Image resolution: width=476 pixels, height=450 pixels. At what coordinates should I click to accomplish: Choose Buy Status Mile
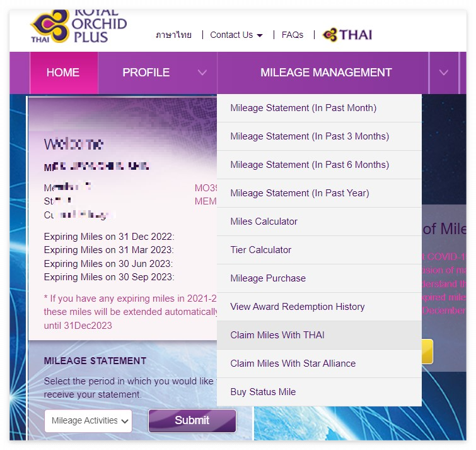(320, 392)
